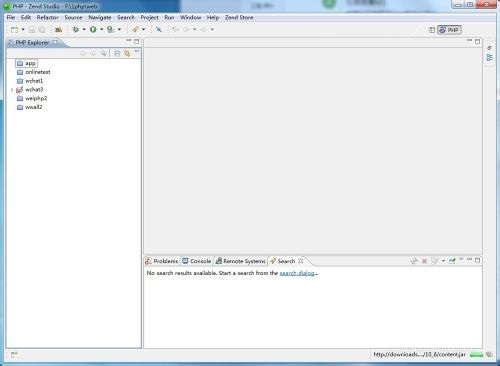The width and height of the screenshot is (500, 366).
Task: Select the wwall2 project
Action: tap(30, 107)
